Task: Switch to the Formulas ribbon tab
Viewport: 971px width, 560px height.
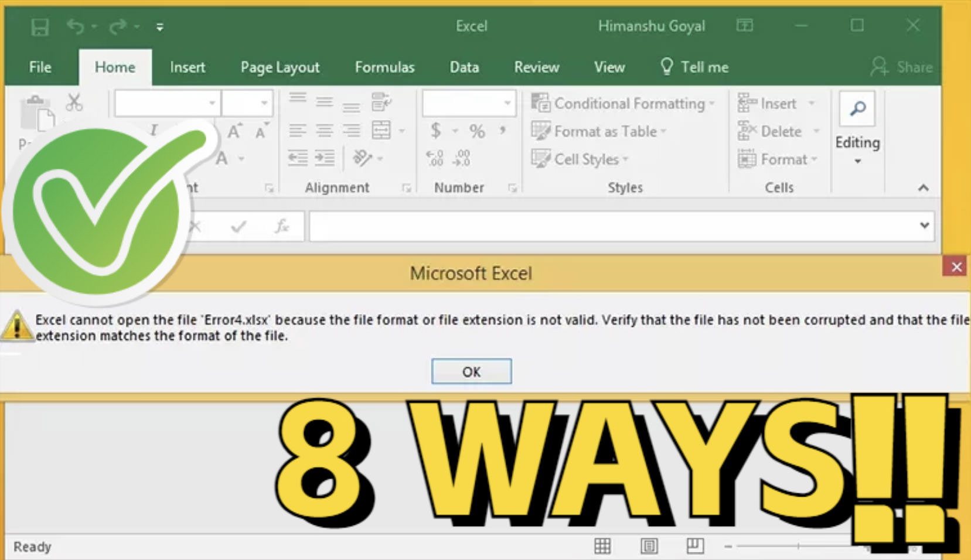Action: click(384, 67)
